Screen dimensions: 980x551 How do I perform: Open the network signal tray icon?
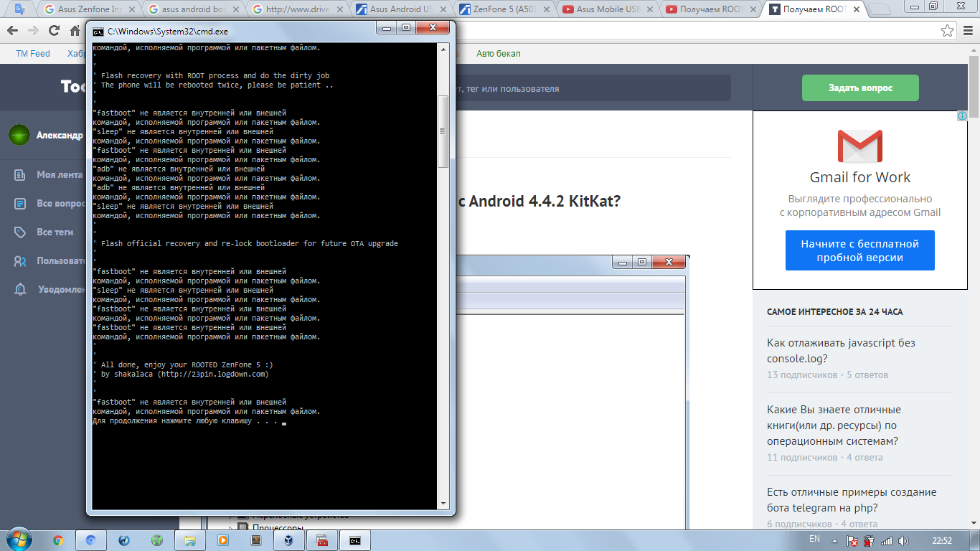tap(886, 540)
